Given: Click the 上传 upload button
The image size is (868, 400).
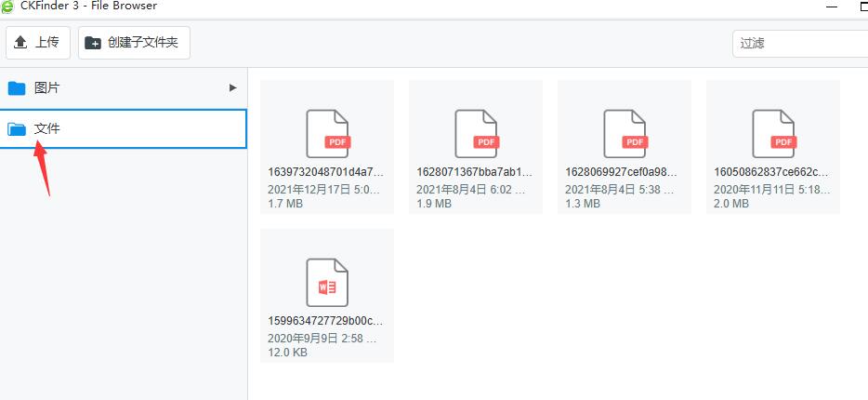Looking at the screenshot, I should coord(38,43).
